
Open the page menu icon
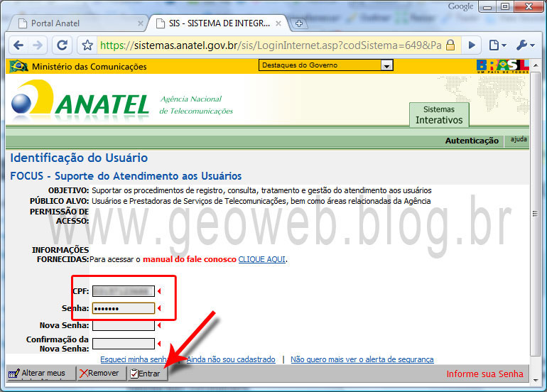pos(497,45)
